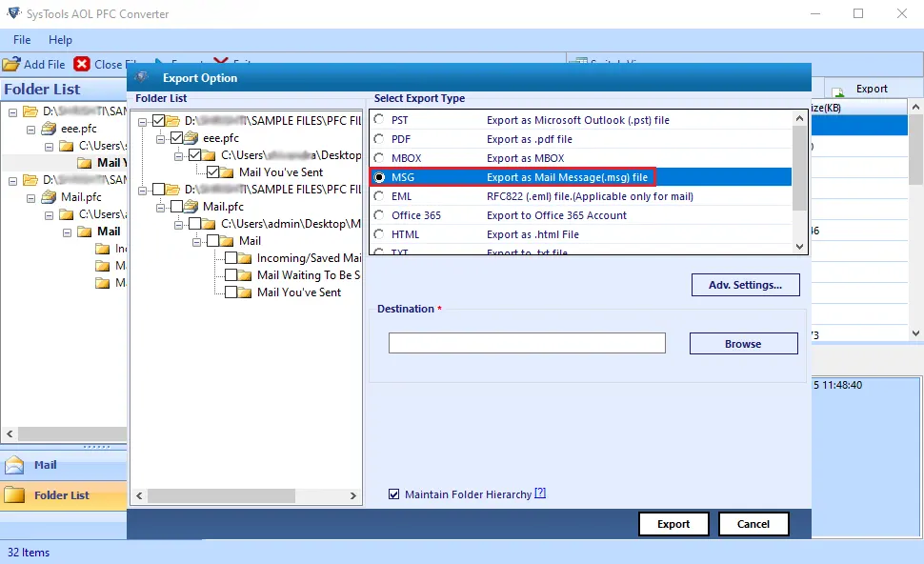Choose the MBOX radio button

tap(379, 158)
